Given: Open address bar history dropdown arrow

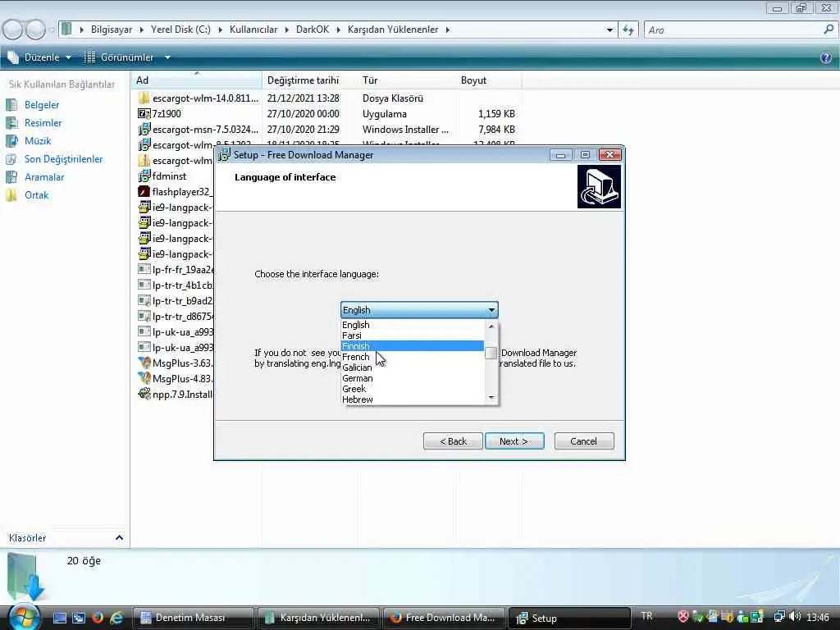Looking at the screenshot, I should tap(609, 30).
